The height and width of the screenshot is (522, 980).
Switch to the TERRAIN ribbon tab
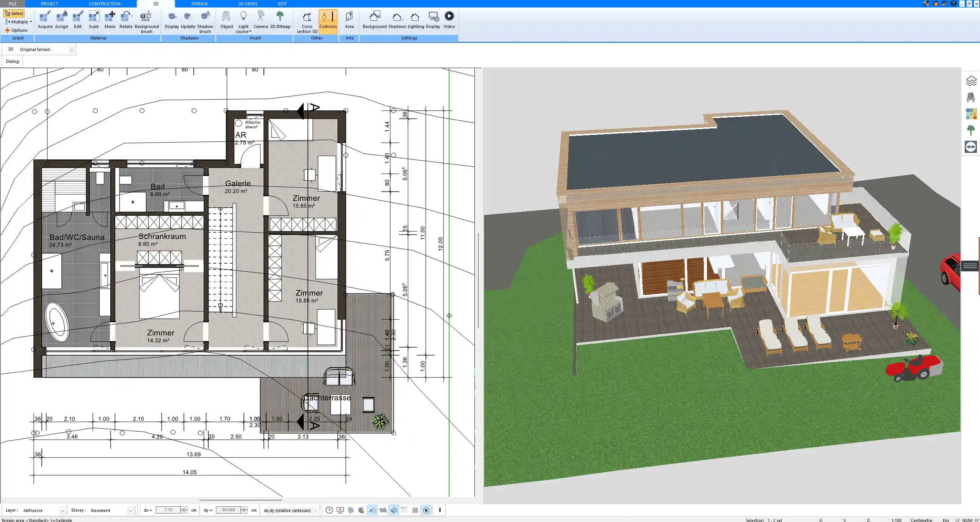(199, 4)
